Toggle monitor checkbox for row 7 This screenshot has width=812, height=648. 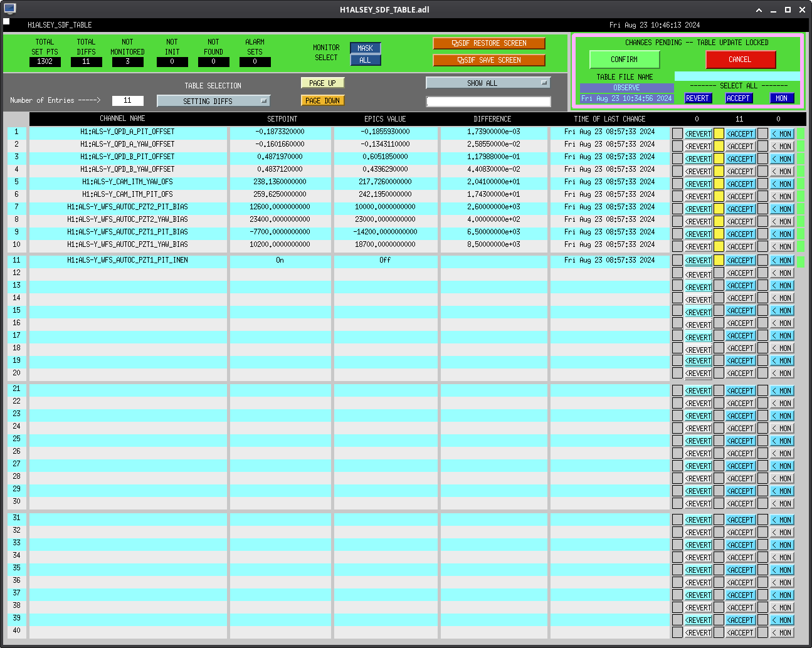coord(762,209)
